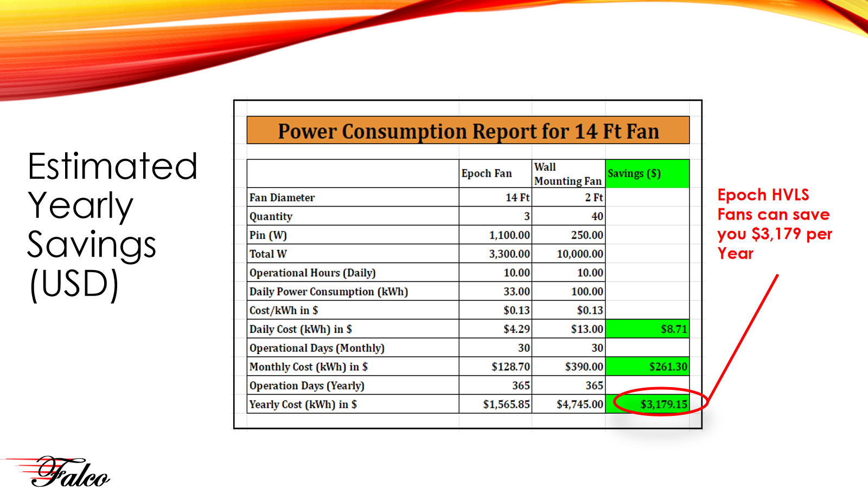Click the green 'Savings ($)' header cell
Screen dimensions: 868x488
[x=647, y=174]
